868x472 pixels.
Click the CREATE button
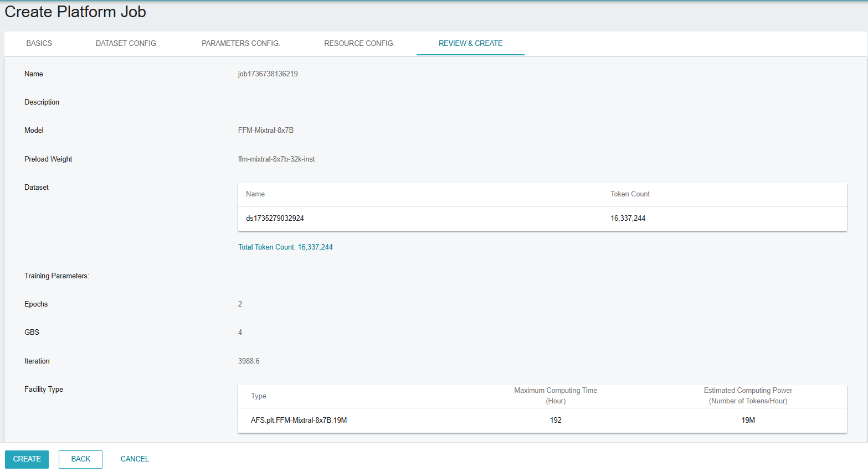(x=27, y=459)
